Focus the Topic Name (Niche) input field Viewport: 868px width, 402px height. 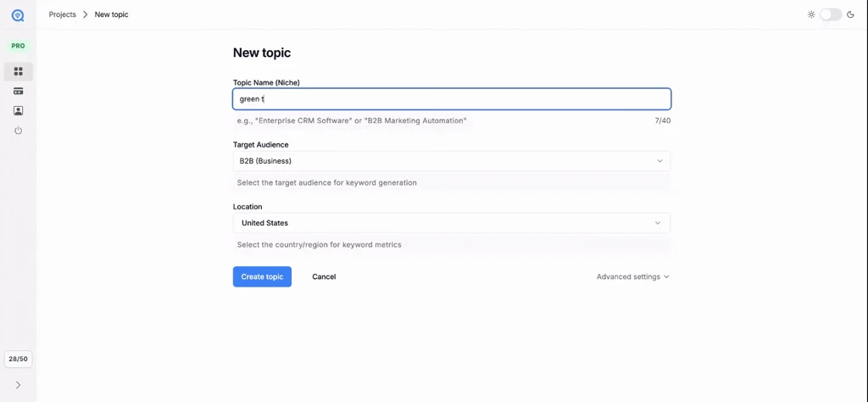click(x=452, y=99)
